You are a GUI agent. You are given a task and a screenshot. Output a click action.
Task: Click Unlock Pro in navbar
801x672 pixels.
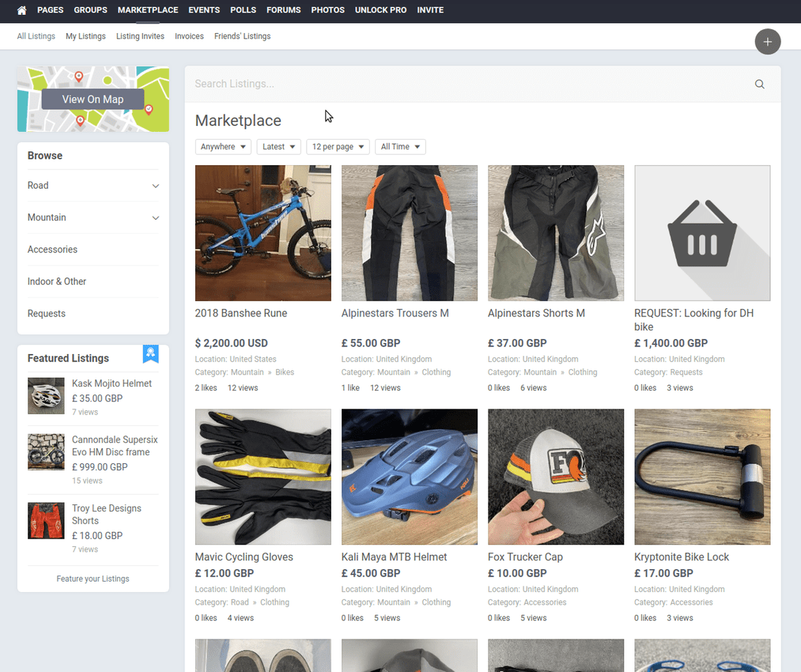(380, 10)
